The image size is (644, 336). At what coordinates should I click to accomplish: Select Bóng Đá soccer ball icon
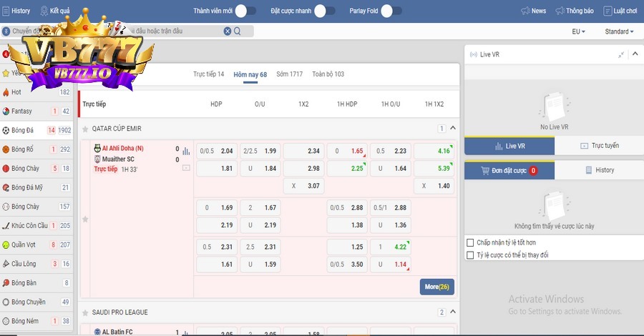[6, 130]
